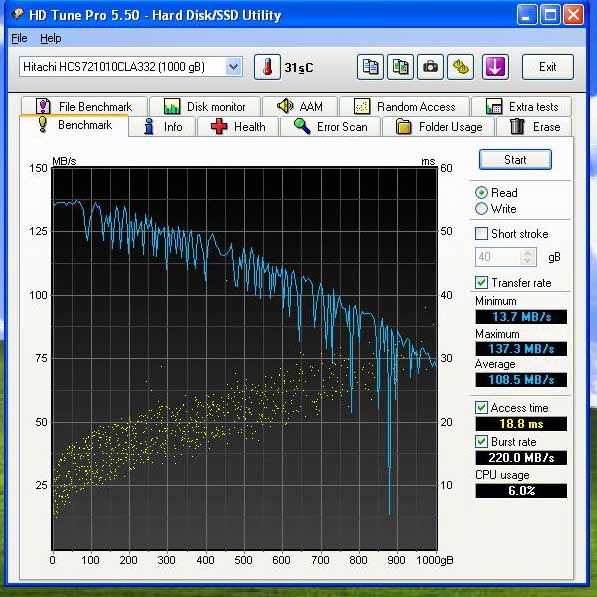This screenshot has height=597, width=597.
Task: Click the copy screenshot to clipboard icon
Action: click(x=400, y=67)
